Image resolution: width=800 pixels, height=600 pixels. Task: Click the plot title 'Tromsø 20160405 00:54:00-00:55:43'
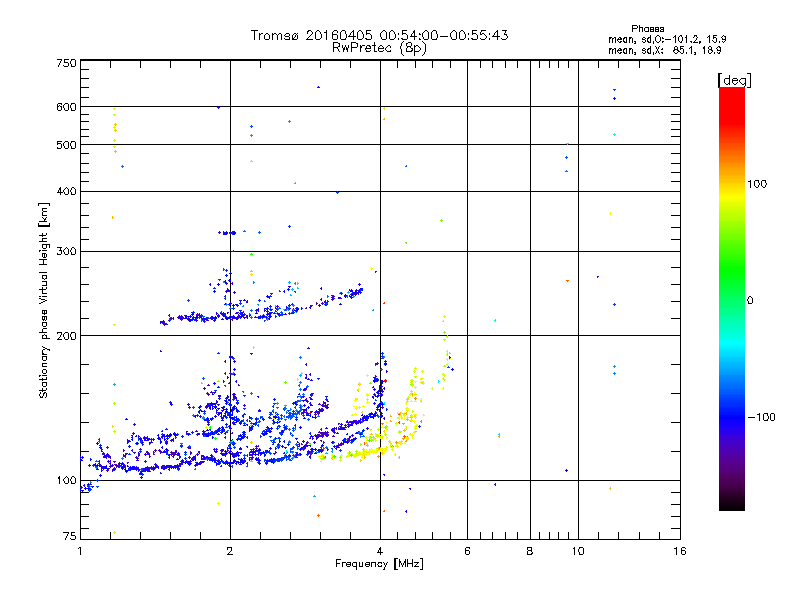pyautogui.click(x=379, y=35)
